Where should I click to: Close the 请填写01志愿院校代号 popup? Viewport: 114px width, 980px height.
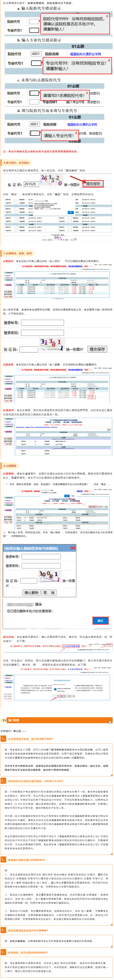click(87, 92)
